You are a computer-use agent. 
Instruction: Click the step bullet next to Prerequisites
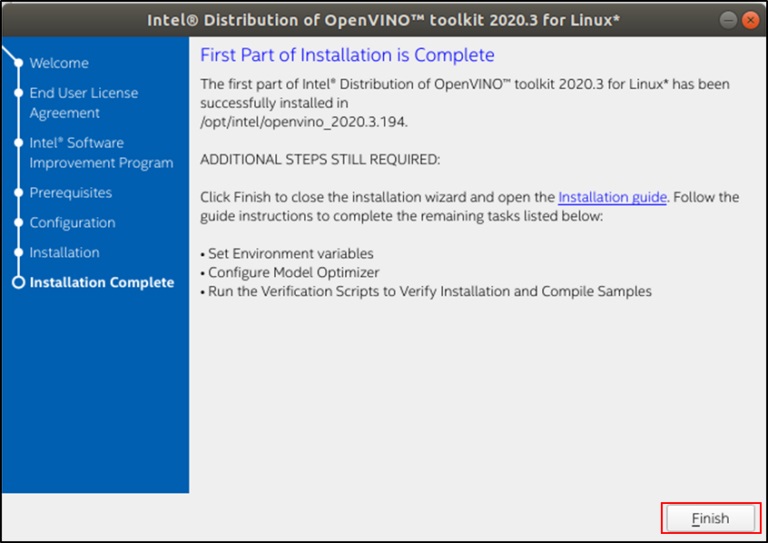coord(19,193)
